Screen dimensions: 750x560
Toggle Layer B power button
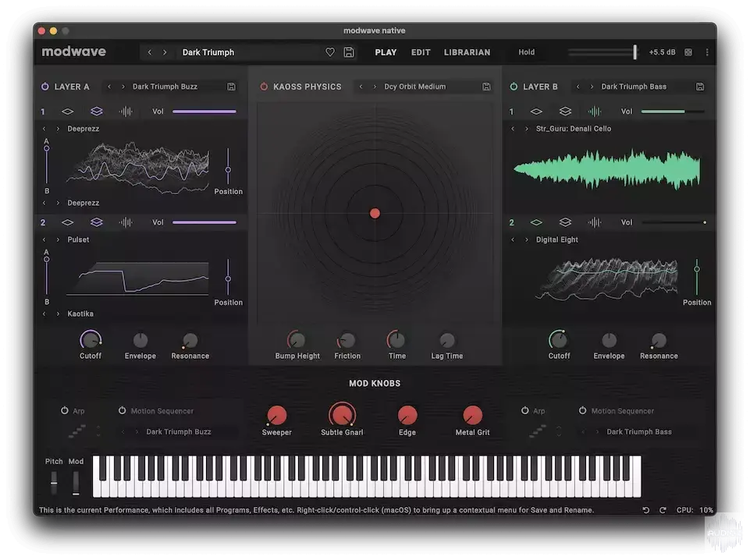coord(514,87)
